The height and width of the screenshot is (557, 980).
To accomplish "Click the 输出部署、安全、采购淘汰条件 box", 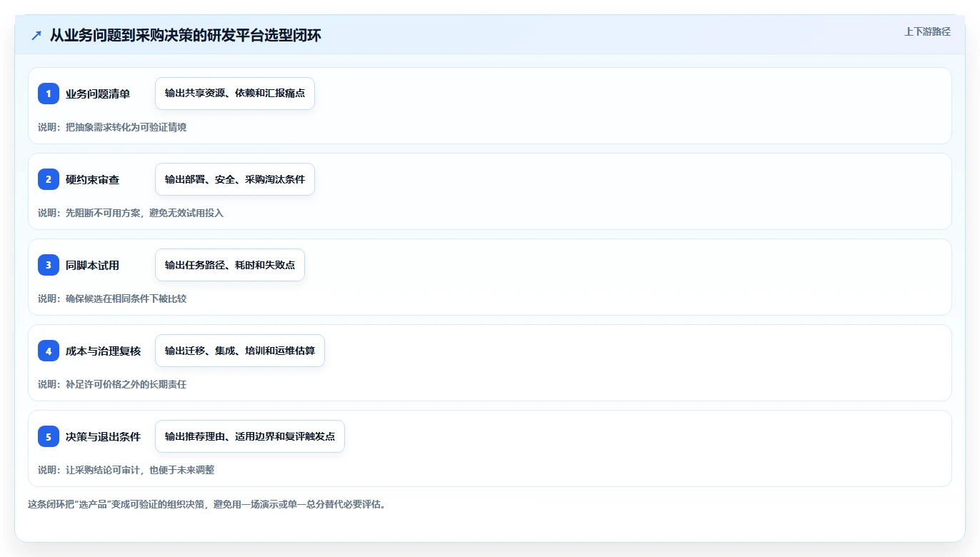I will [235, 179].
